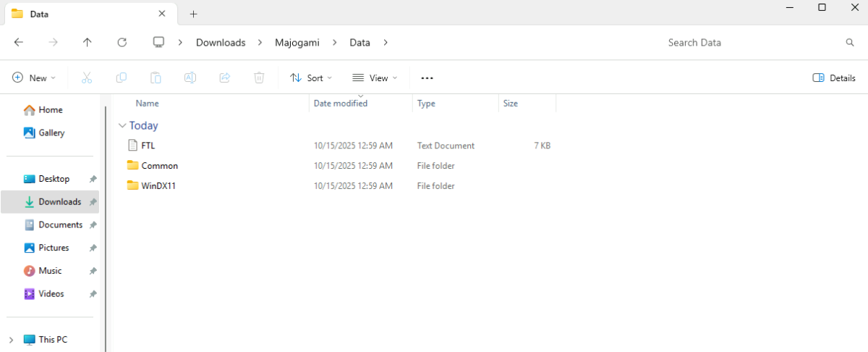868x352 pixels.
Task: Open a new tab with plus button
Action: pyautogui.click(x=193, y=14)
